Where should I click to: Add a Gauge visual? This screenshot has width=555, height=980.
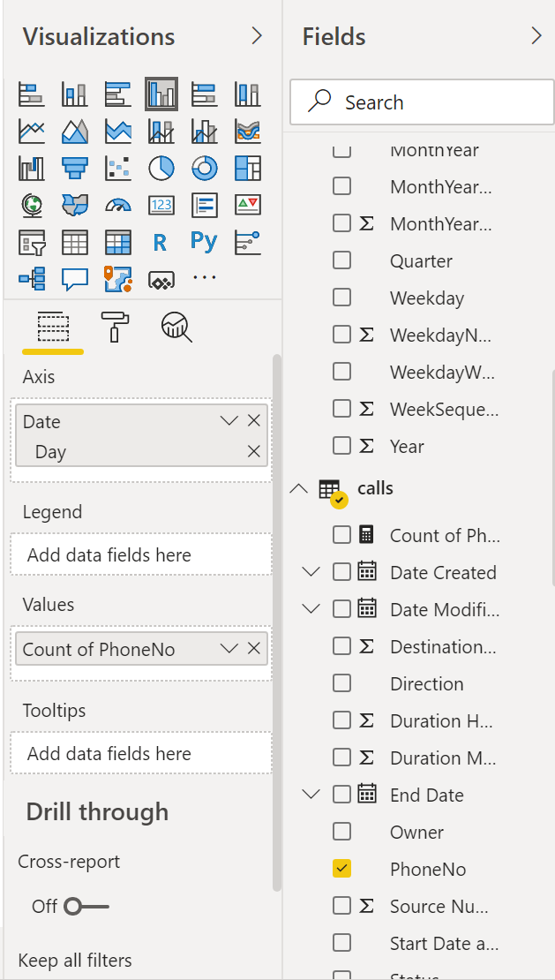pyautogui.click(x=118, y=204)
